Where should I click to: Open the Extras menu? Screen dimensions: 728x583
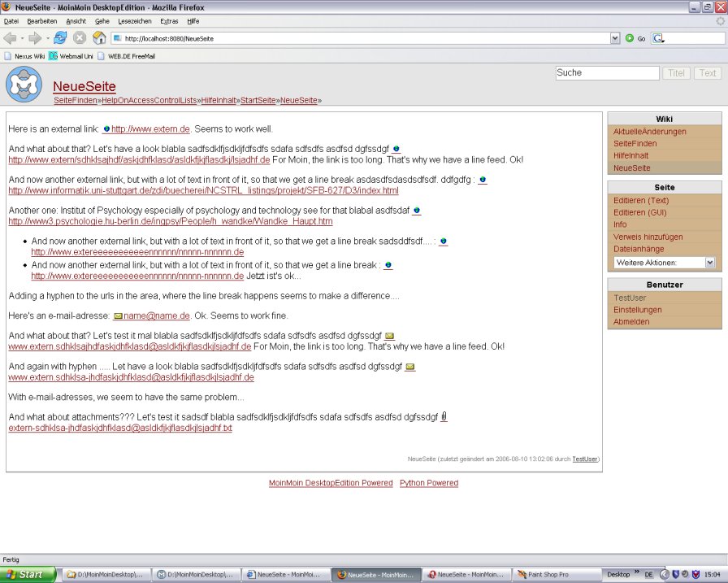tap(169, 21)
